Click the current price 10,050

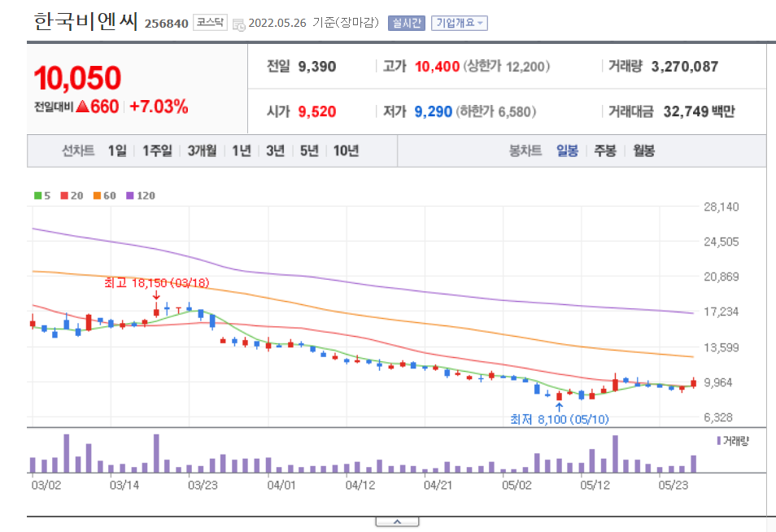pyautogui.click(x=78, y=78)
